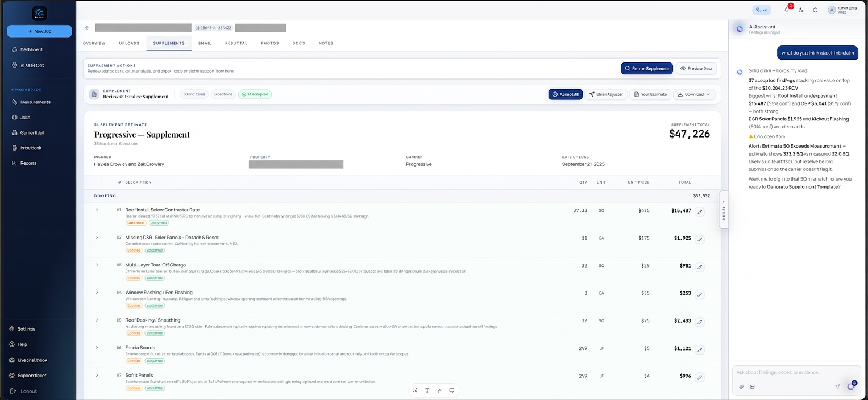Collapse the AI Assistant side panel handle
The image size is (868, 400).
[x=723, y=209]
